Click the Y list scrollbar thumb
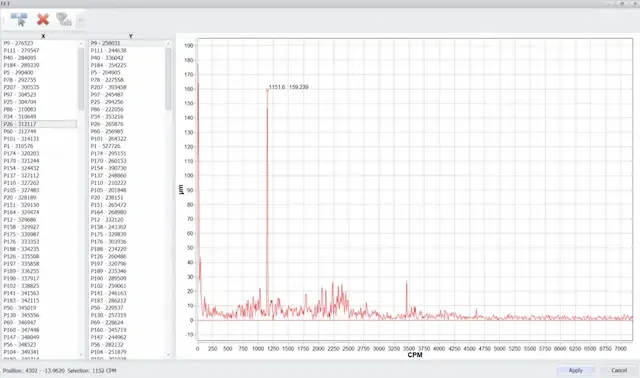The image size is (640, 378). point(168,78)
